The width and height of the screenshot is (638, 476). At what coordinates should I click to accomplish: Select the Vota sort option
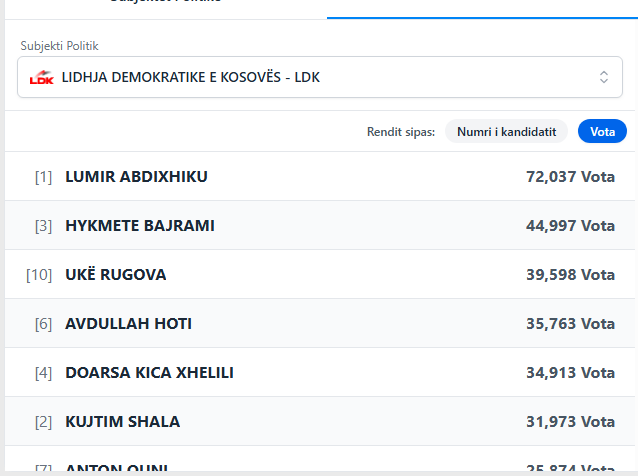coord(602,131)
